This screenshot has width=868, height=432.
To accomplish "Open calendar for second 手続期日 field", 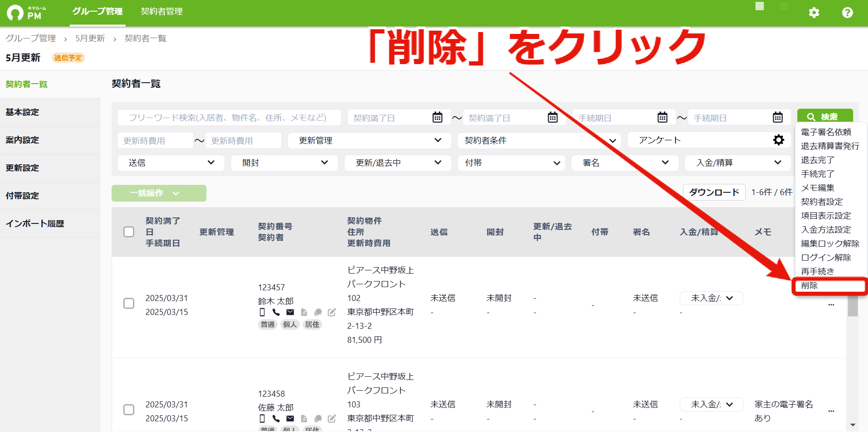I will (777, 118).
